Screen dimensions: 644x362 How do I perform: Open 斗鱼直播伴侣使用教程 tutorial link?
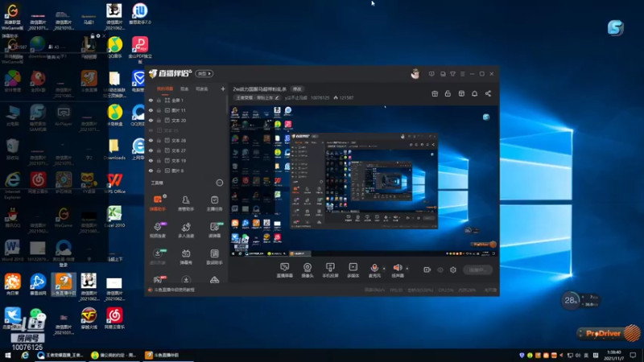pyautogui.click(x=174, y=290)
